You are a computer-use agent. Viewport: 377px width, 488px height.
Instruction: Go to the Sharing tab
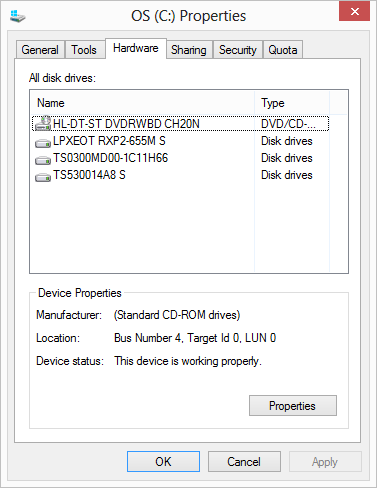189,50
